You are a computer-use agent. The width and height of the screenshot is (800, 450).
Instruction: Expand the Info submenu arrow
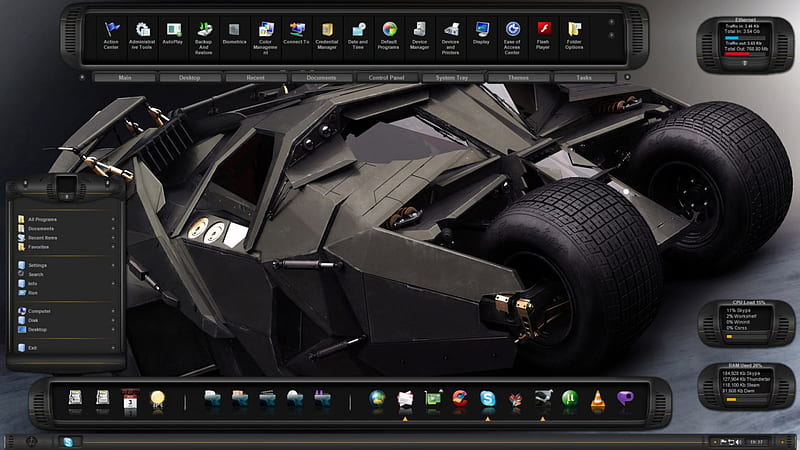(113, 284)
